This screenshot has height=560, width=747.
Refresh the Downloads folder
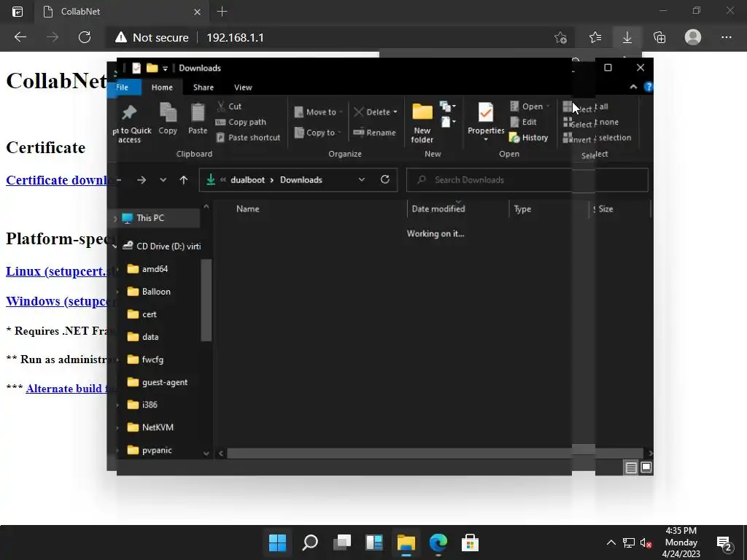(x=385, y=179)
